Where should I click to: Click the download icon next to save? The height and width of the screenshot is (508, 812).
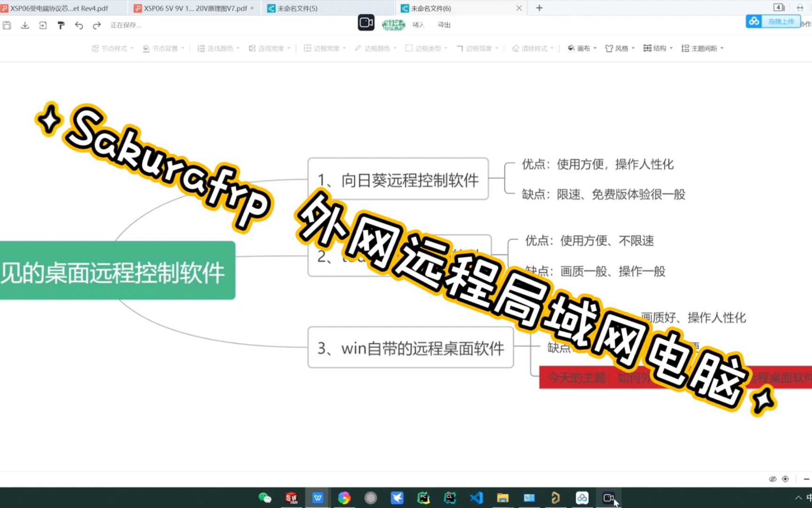[x=25, y=25]
